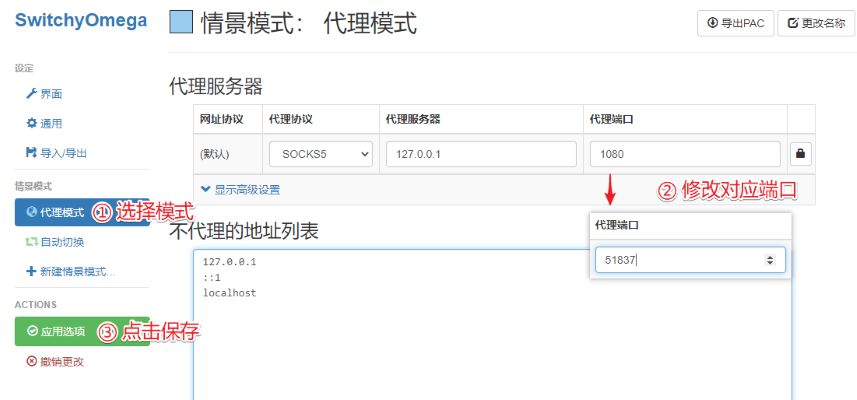Image resolution: width=857 pixels, height=400 pixels.
Task: Click the globe icon in 代理模式 item
Action: pyautogui.click(x=31, y=212)
